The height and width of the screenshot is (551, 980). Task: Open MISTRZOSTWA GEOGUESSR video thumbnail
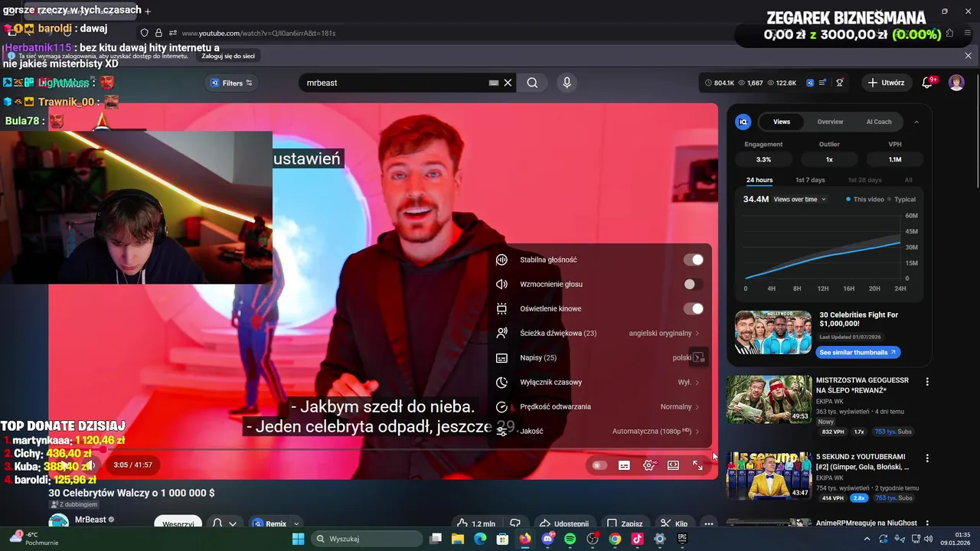[769, 399]
